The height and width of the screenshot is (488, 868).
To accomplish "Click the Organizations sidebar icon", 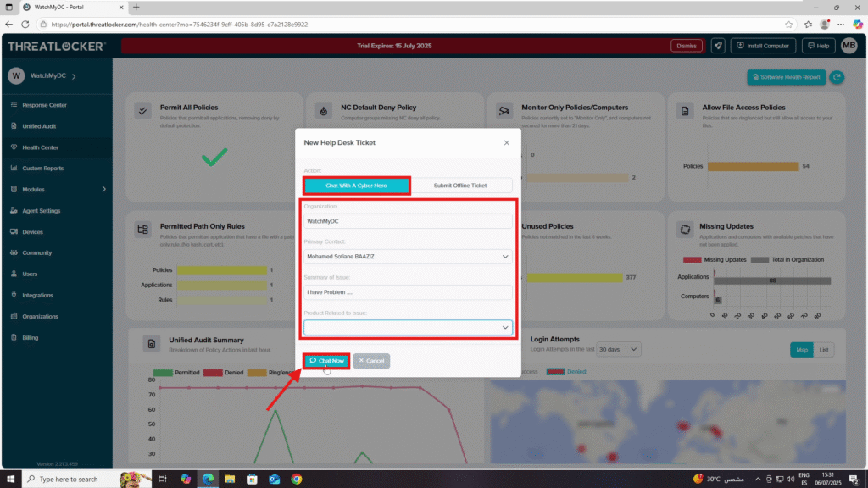I will (x=14, y=317).
